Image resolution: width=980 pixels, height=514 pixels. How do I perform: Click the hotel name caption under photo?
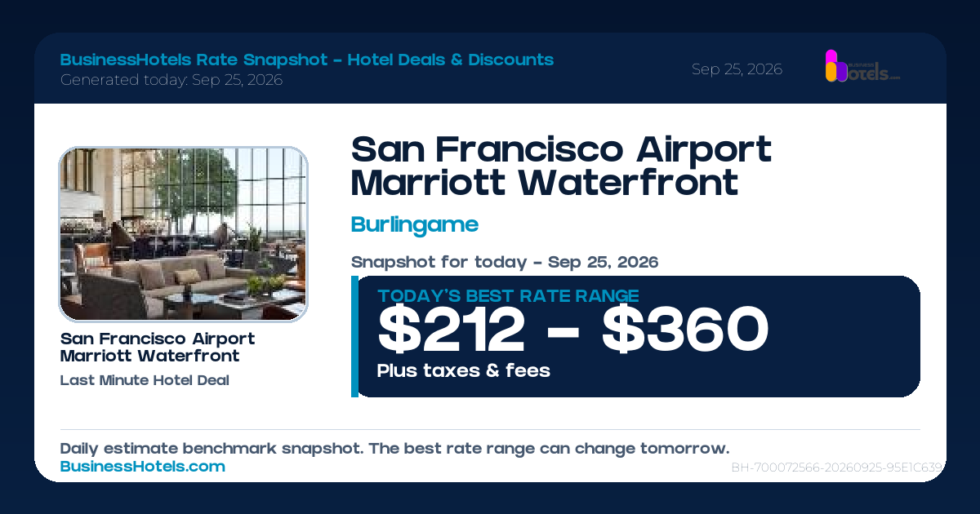(x=158, y=348)
